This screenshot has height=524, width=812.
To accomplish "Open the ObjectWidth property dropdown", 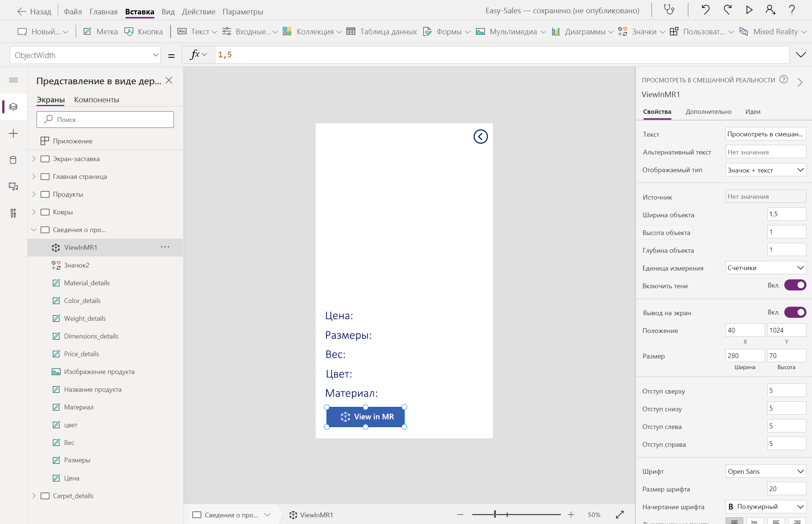I will click(x=155, y=55).
